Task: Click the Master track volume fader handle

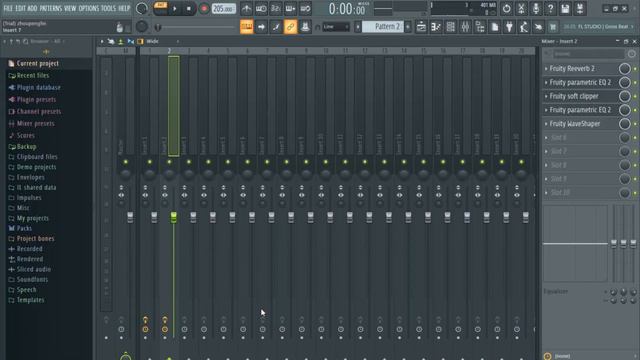Action: coord(130,218)
